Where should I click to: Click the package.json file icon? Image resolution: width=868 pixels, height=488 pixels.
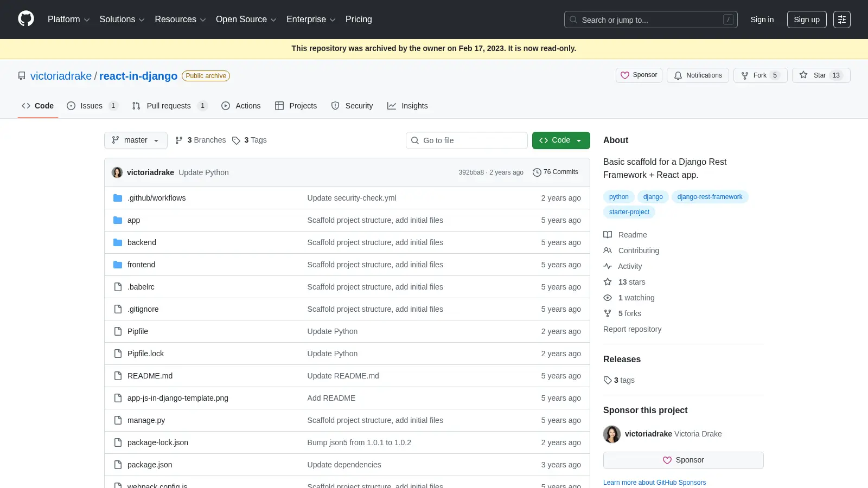coord(118,465)
